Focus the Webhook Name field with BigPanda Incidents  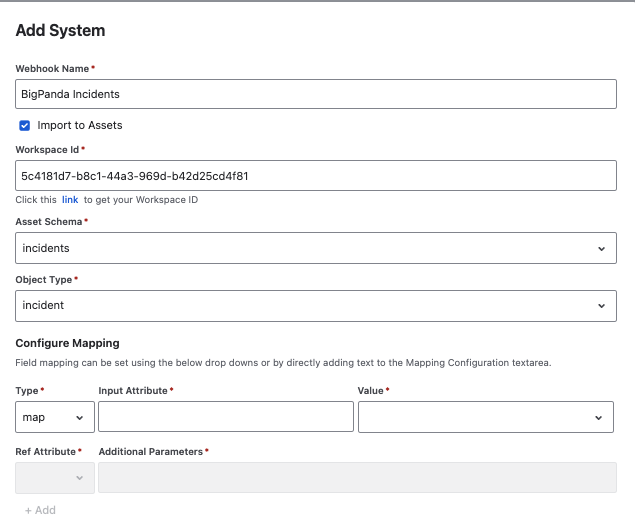316,94
